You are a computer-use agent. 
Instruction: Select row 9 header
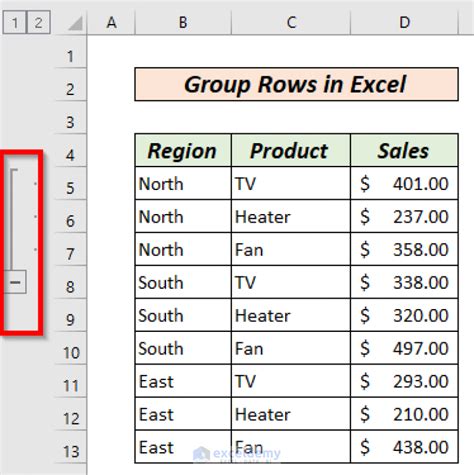(70, 316)
